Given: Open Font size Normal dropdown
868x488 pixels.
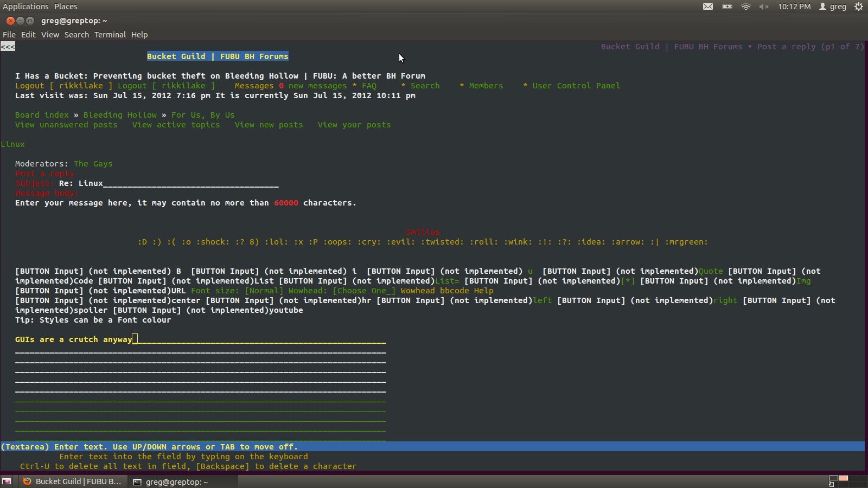Looking at the screenshot, I should click(264, 291).
